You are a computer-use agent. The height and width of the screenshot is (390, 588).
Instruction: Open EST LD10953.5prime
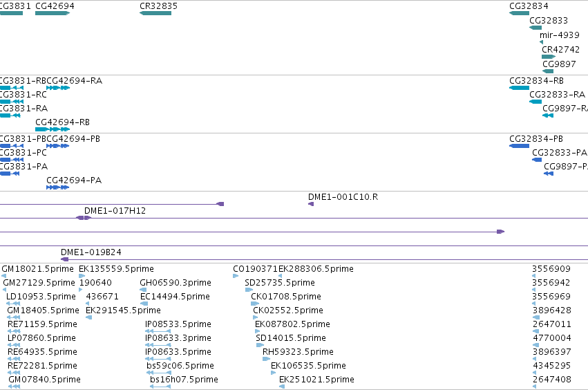(x=41, y=297)
